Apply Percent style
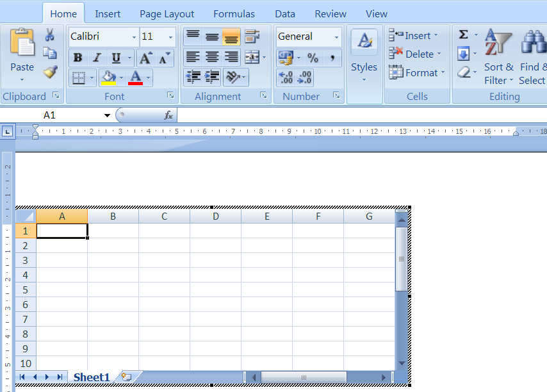 coord(313,58)
